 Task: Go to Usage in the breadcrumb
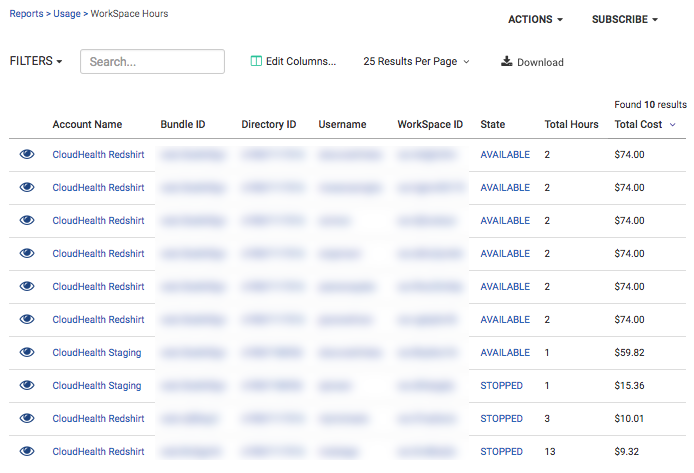(x=67, y=14)
